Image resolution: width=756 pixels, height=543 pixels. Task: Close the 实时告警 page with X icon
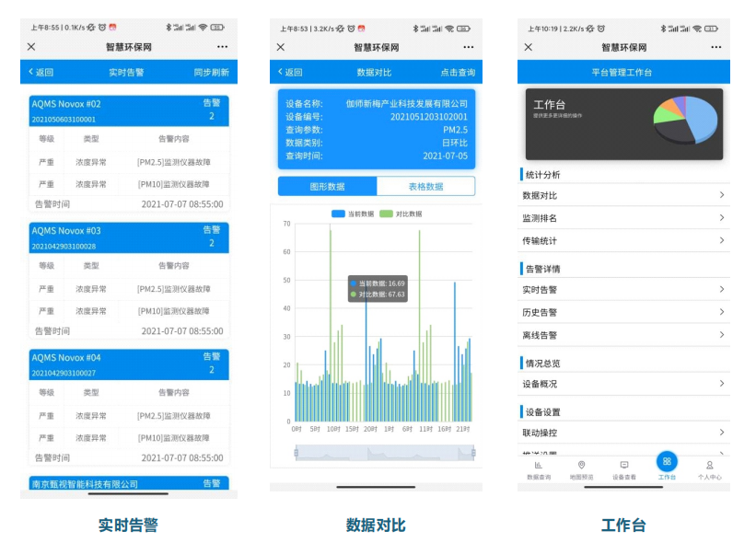[x=32, y=47]
